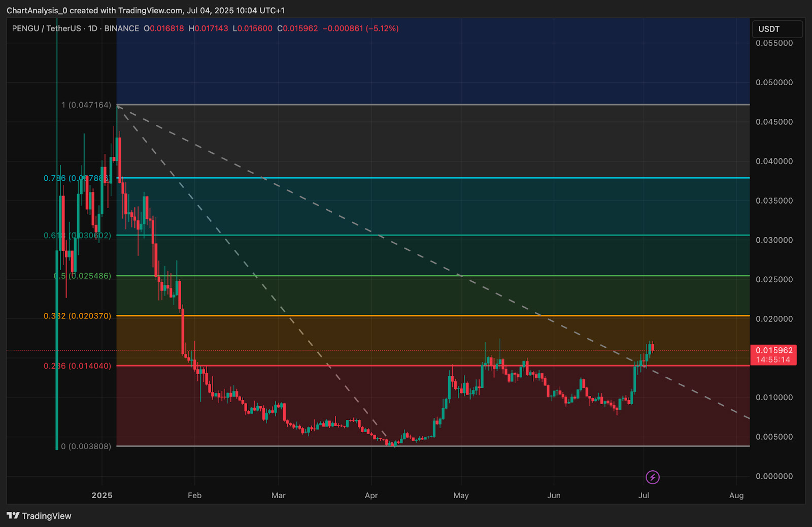Image resolution: width=812 pixels, height=527 pixels.
Task: Click 0.050000 on the price scale
Action: pyautogui.click(x=774, y=82)
